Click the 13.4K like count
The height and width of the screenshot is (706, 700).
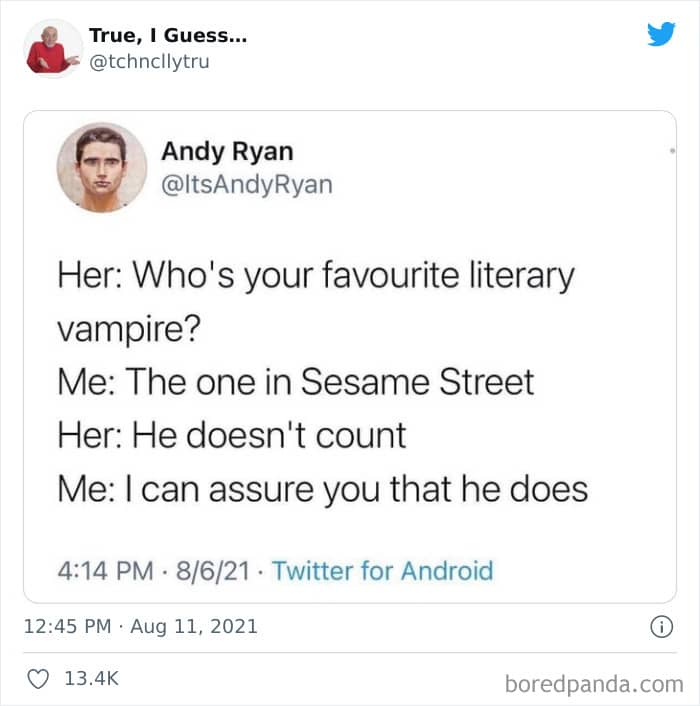pos(91,678)
